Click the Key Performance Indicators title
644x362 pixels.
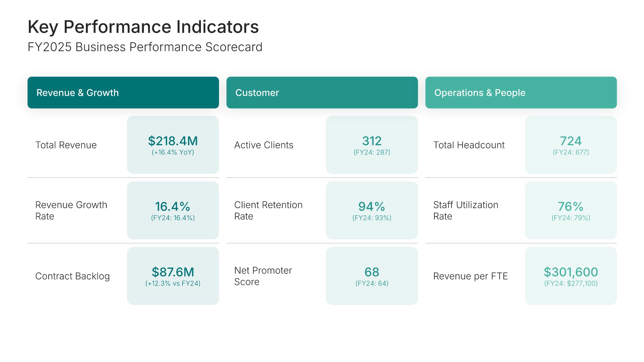[x=143, y=27]
